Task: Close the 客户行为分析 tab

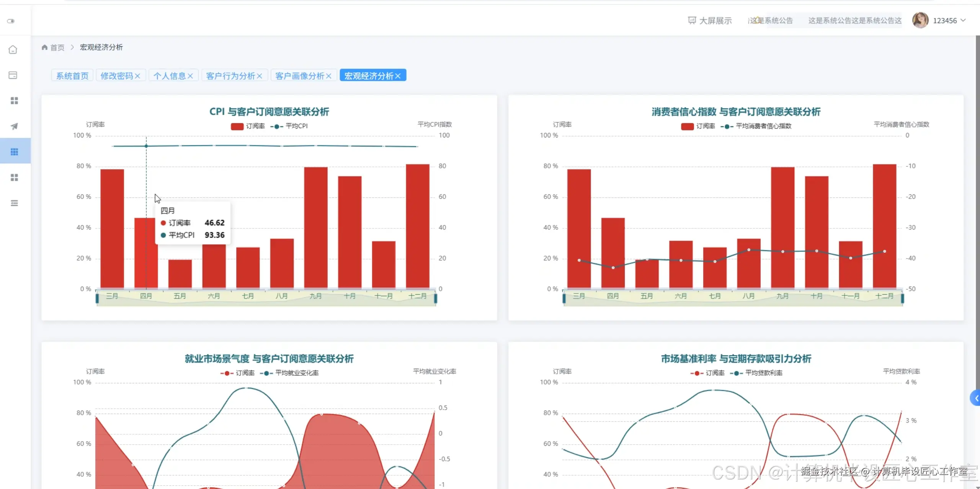Action: (x=260, y=76)
